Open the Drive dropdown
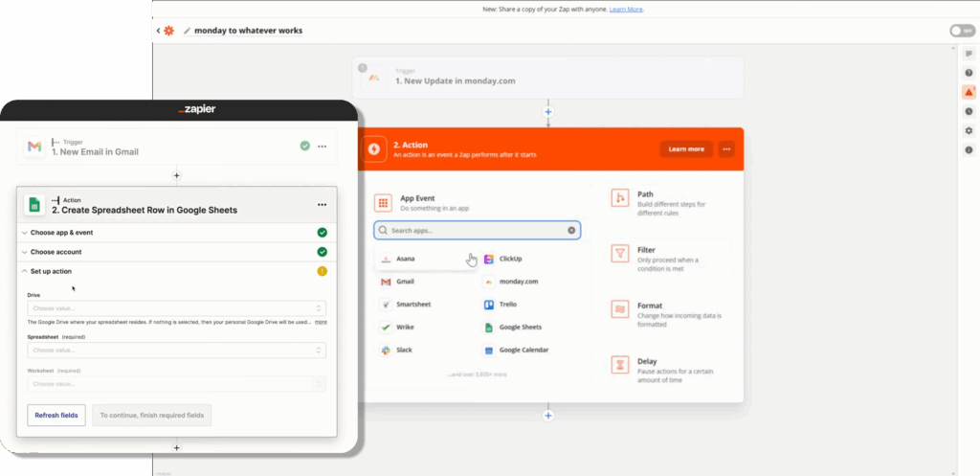Image resolution: width=980 pixels, height=476 pixels. tap(177, 308)
